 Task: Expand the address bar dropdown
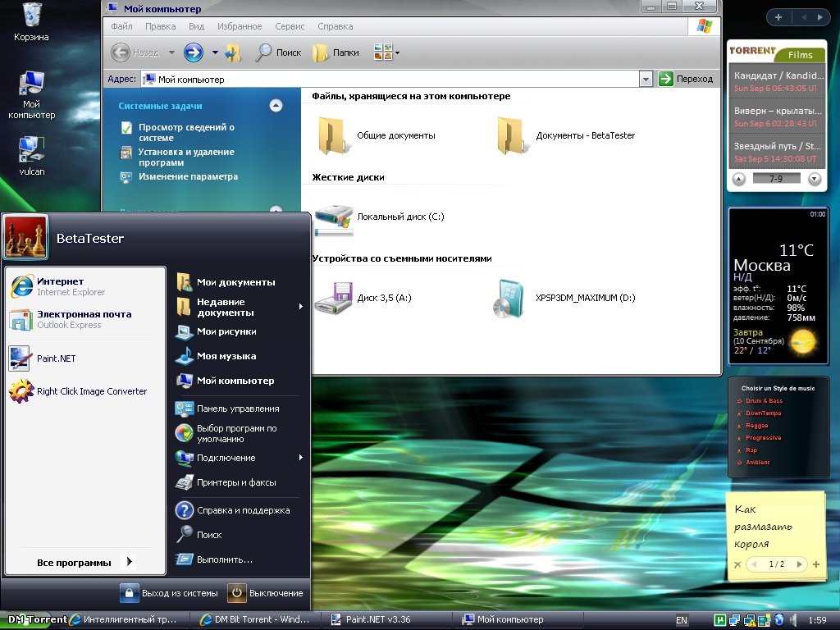click(646, 80)
